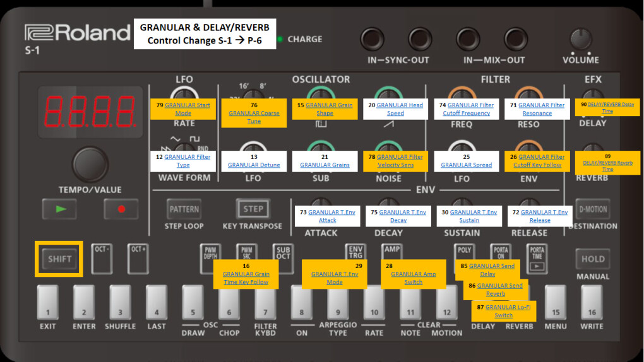Open the GRANULAR Start Mode link
644x362 pixels.
pos(187,109)
